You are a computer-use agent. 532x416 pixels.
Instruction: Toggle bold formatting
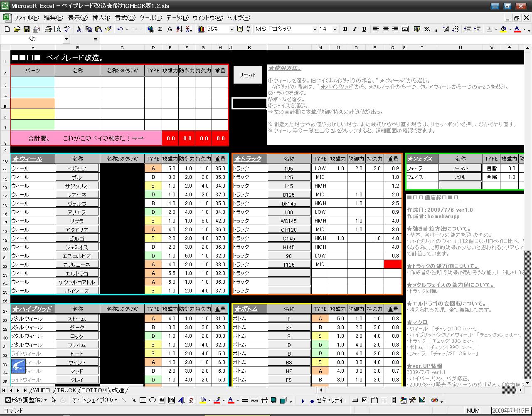[345, 29]
